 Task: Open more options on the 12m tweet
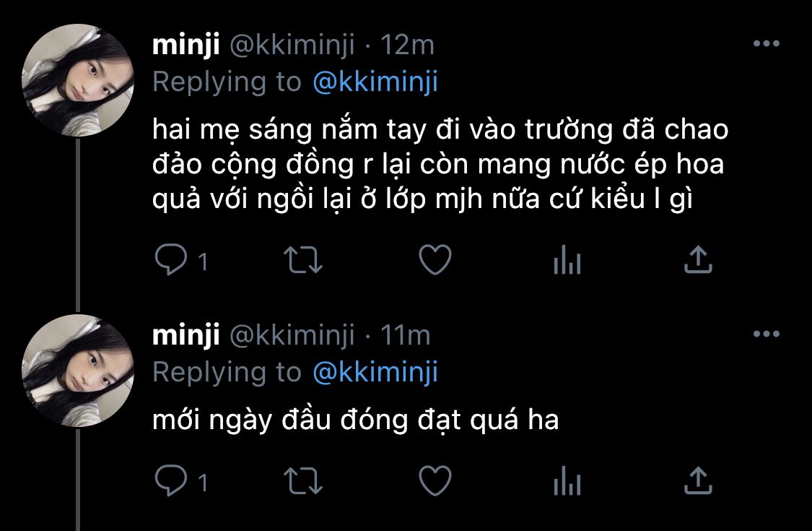pos(767,43)
